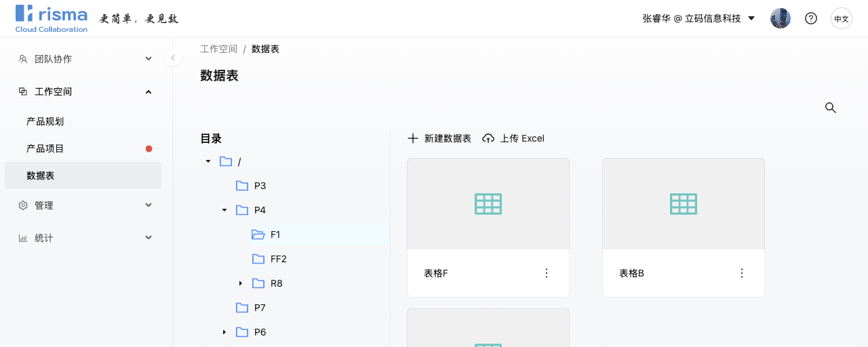Click the FF2 folder icon
Screen dimensions: 868x347
coord(258,259)
